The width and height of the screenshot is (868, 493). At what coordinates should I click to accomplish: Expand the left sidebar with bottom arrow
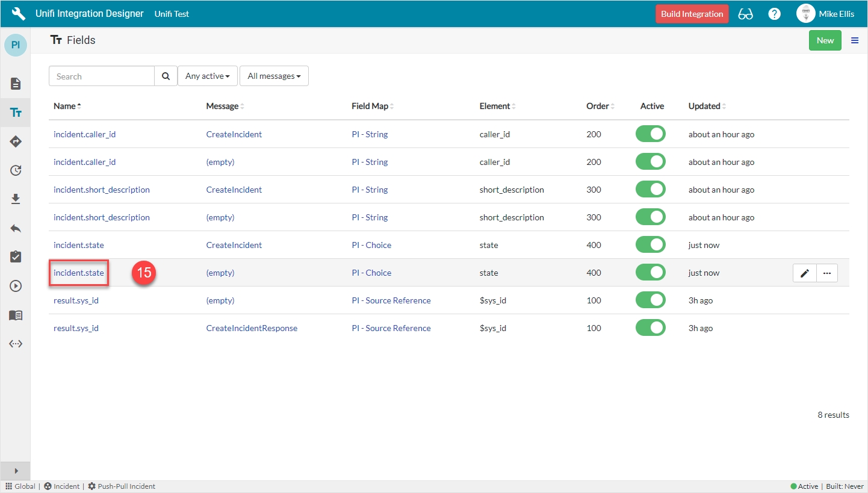tap(16, 471)
